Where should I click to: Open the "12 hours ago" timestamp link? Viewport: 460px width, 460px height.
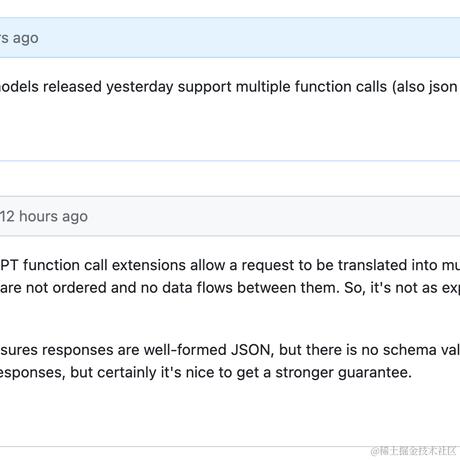(44, 217)
